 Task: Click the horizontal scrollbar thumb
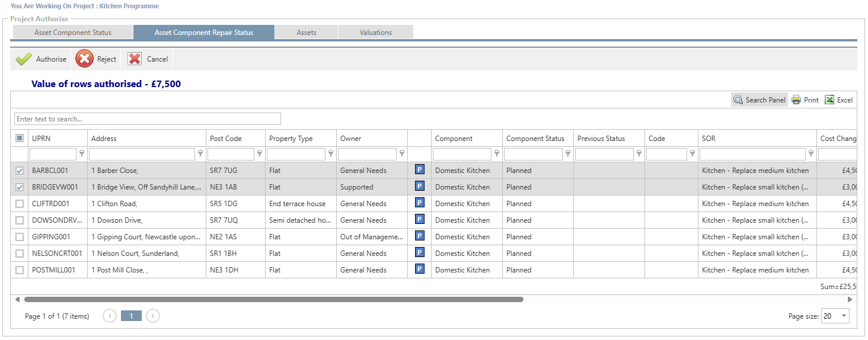[x=273, y=300]
